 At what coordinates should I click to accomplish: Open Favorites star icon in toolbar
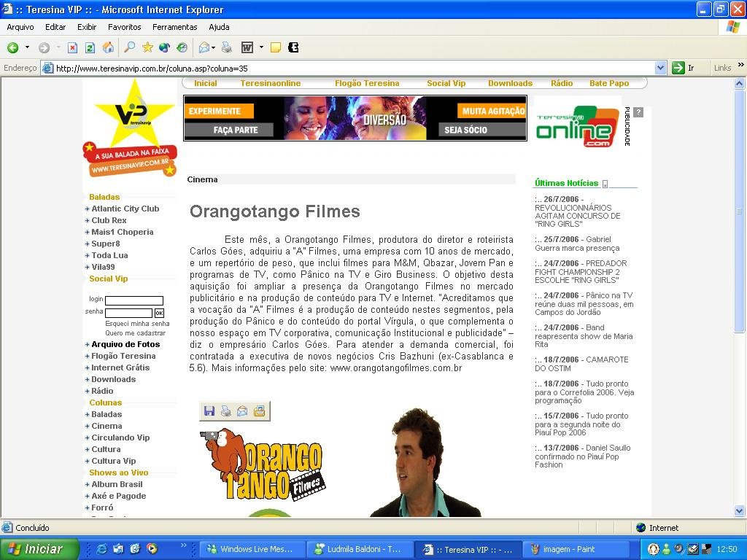(147, 47)
